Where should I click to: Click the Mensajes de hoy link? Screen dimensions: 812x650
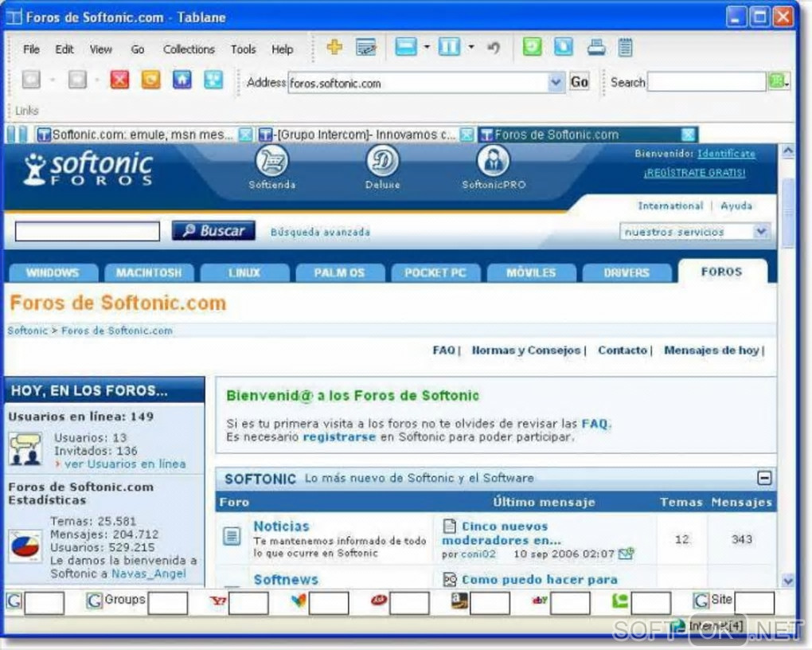click(x=712, y=350)
